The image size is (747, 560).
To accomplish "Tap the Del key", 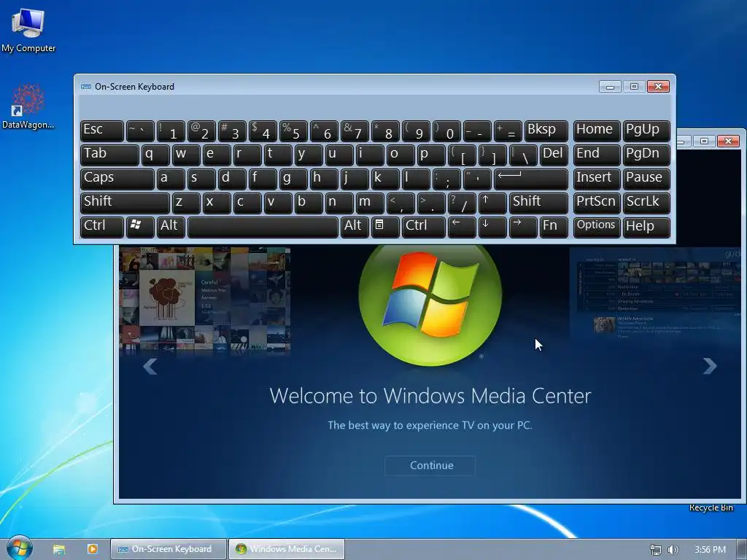I will click(x=554, y=155).
